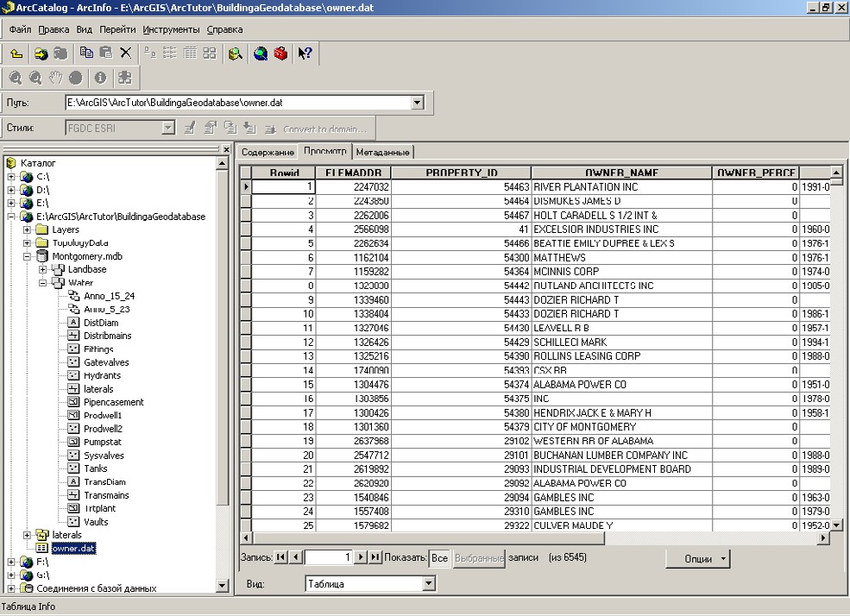Viewport: 850px width, 616px height.
Task: Select the Gatevalves feature class
Action: coord(106,362)
